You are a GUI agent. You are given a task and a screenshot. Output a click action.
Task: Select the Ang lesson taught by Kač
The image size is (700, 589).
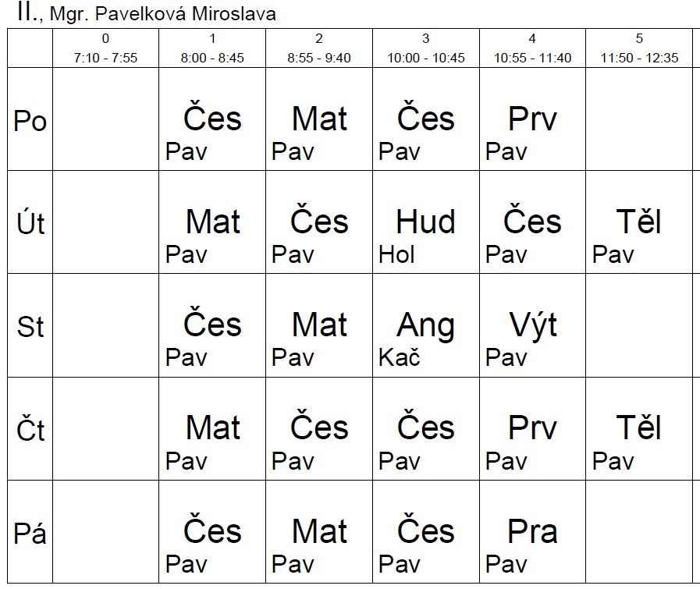point(426,325)
